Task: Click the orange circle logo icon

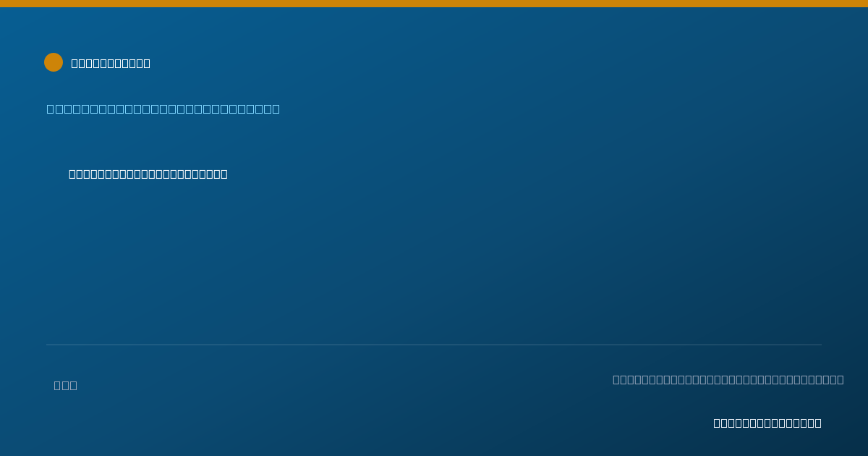Action: coord(54,62)
